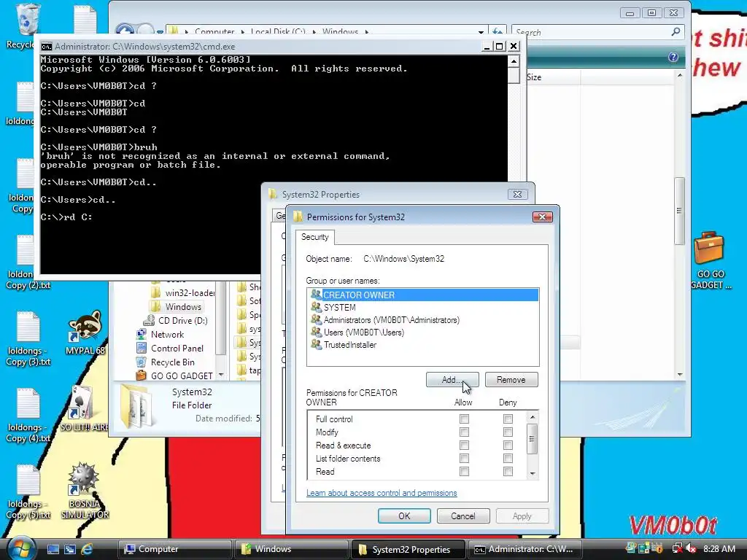The image size is (747, 560).
Task: Open Internet Explorer from quick launch
Action: (87, 549)
